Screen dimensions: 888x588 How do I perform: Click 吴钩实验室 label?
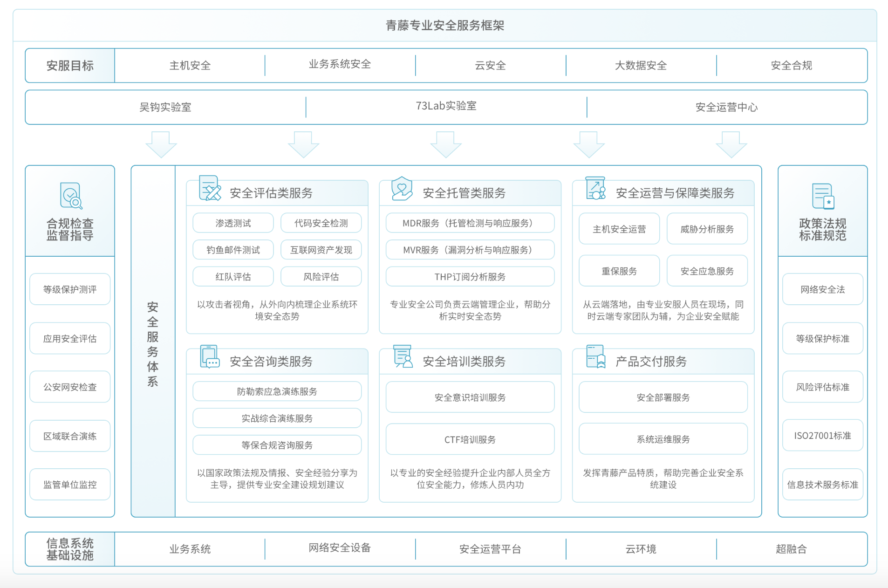tap(165, 107)
